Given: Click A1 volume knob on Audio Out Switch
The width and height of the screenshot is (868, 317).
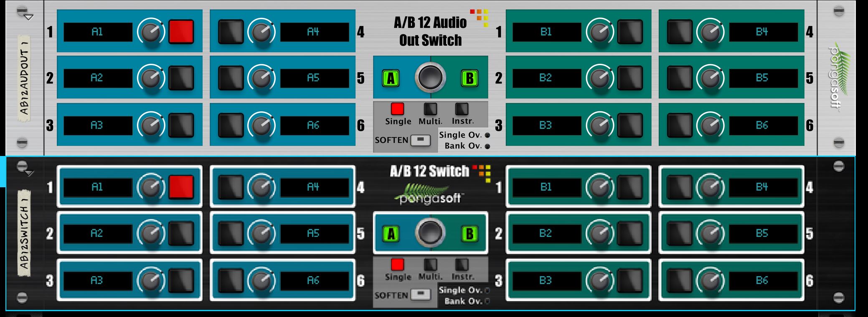Looking at the screenshot, I should [x=151, y=32].
